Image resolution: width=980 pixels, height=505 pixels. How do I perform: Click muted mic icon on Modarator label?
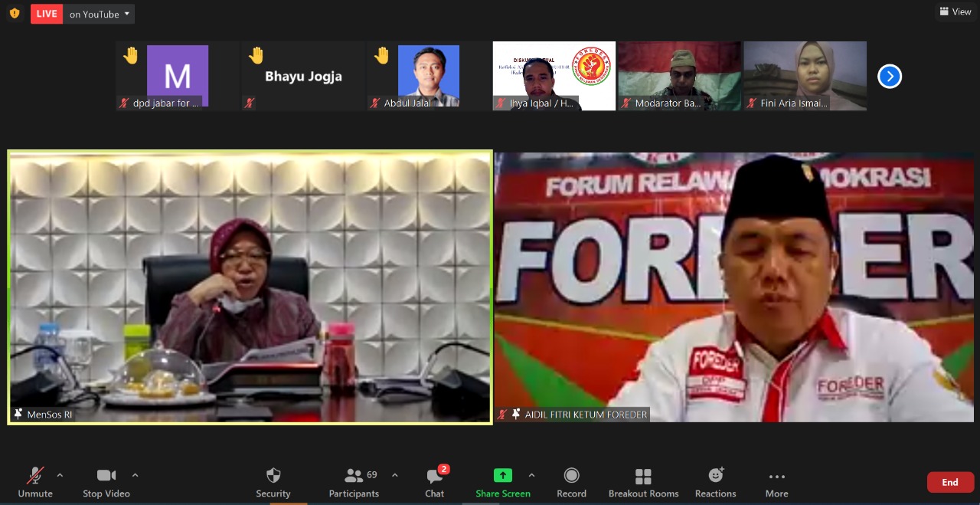626,103
